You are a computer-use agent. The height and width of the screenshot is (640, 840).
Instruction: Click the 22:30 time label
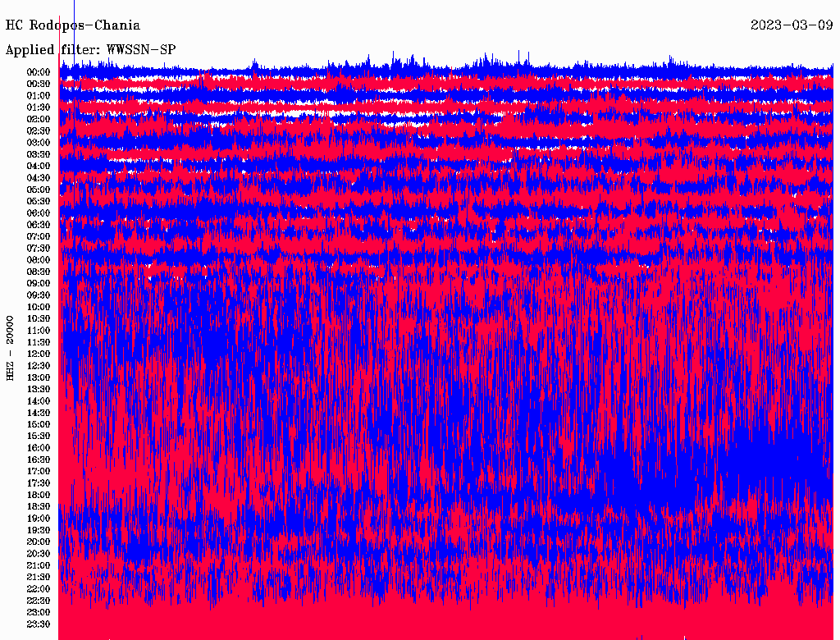click(x=39, y=601)
